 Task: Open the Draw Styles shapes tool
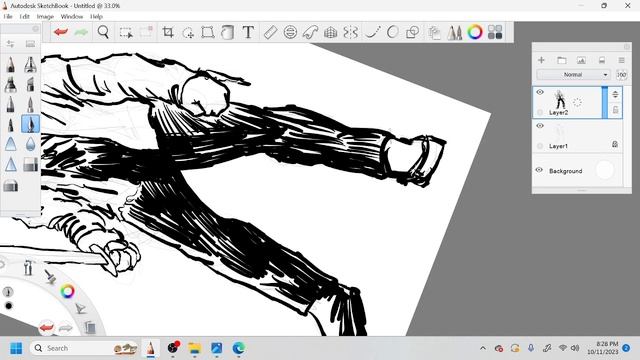(x=413, y=32)
